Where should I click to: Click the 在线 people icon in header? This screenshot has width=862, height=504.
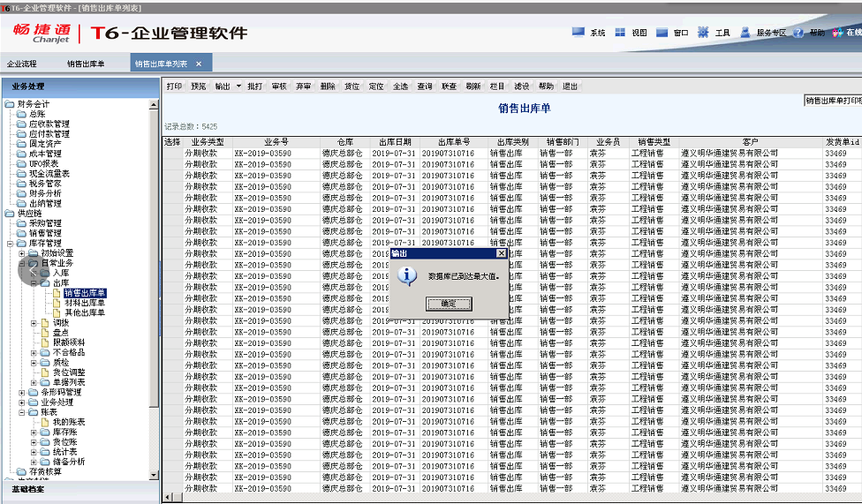click(x=838, y=33)
